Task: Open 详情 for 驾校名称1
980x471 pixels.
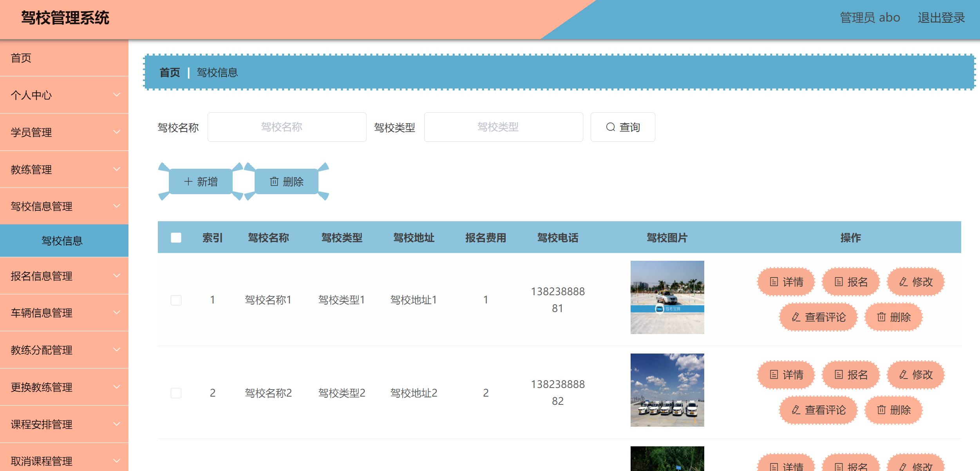Action: [x=786, y=281]
